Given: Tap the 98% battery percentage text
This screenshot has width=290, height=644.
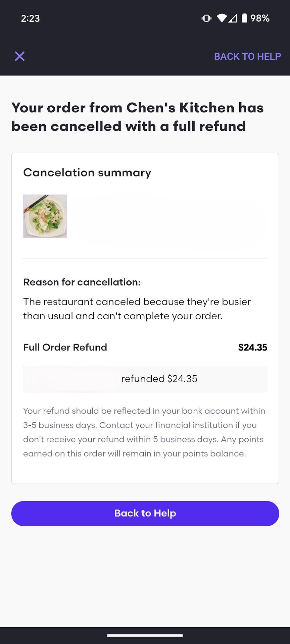Looking at the screenshot, I should (260, 18).
